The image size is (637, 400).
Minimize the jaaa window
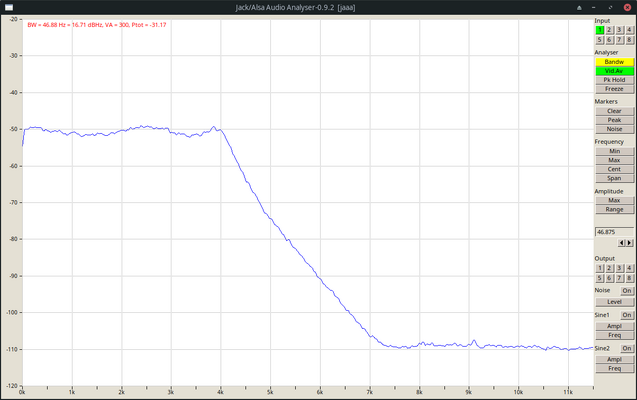594,8
